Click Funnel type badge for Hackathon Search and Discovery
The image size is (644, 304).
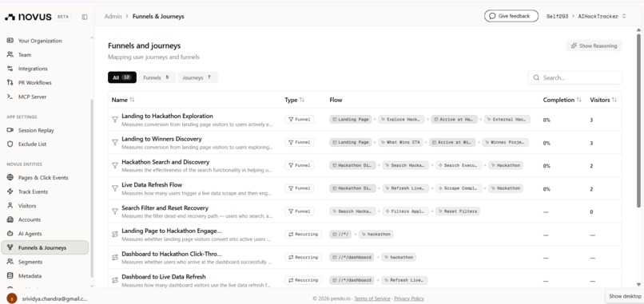300,165
